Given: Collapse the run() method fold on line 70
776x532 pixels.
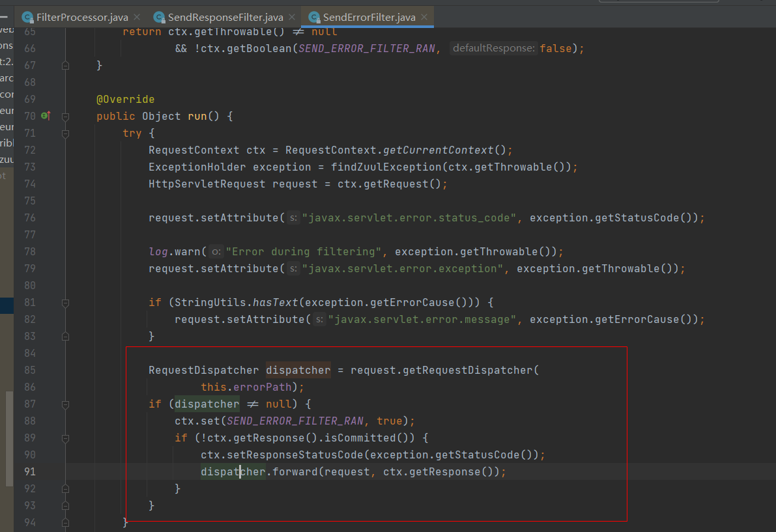Looking at the screenshot, I should point(65,117).
